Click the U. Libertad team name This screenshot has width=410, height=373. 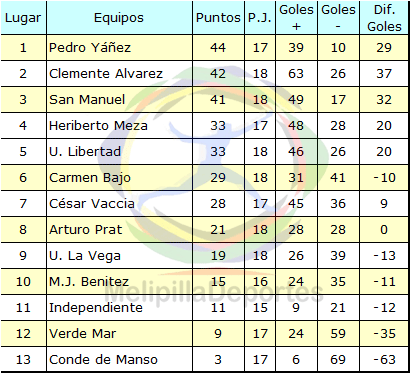[85, 152]
